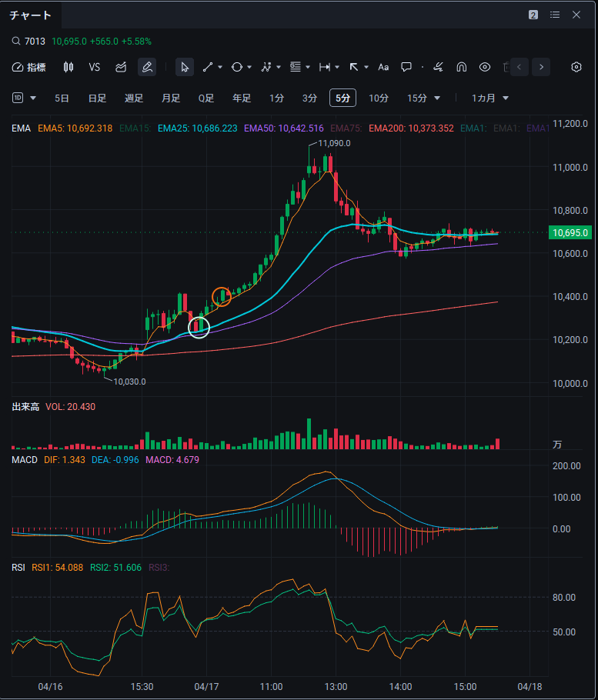
Task: Click the 7013 symbol search field
Action: (x=35, y=41)
